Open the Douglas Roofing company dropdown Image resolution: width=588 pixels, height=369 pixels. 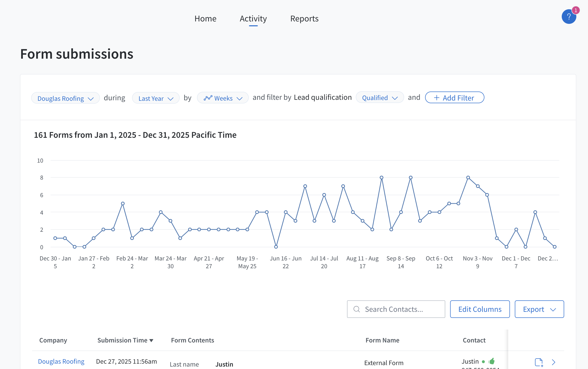click(x=65, y=98)
